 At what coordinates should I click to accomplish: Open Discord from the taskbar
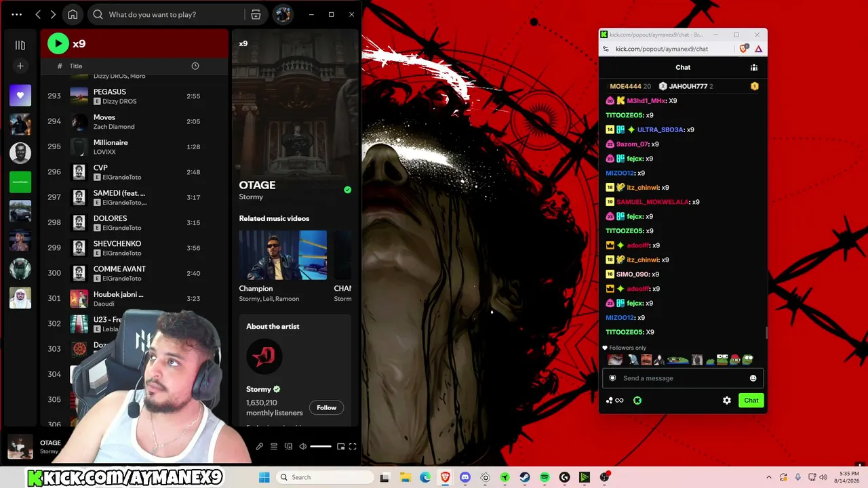pos(465,477)
